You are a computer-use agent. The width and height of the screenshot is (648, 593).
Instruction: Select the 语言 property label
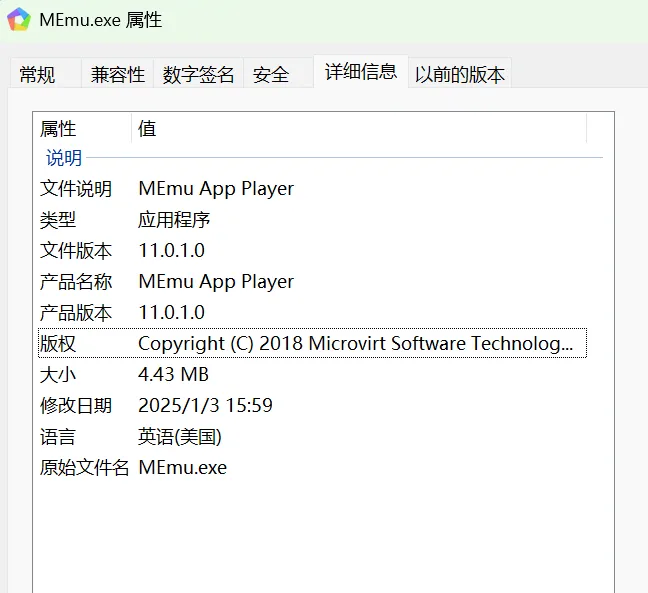(x=58, y=437)
